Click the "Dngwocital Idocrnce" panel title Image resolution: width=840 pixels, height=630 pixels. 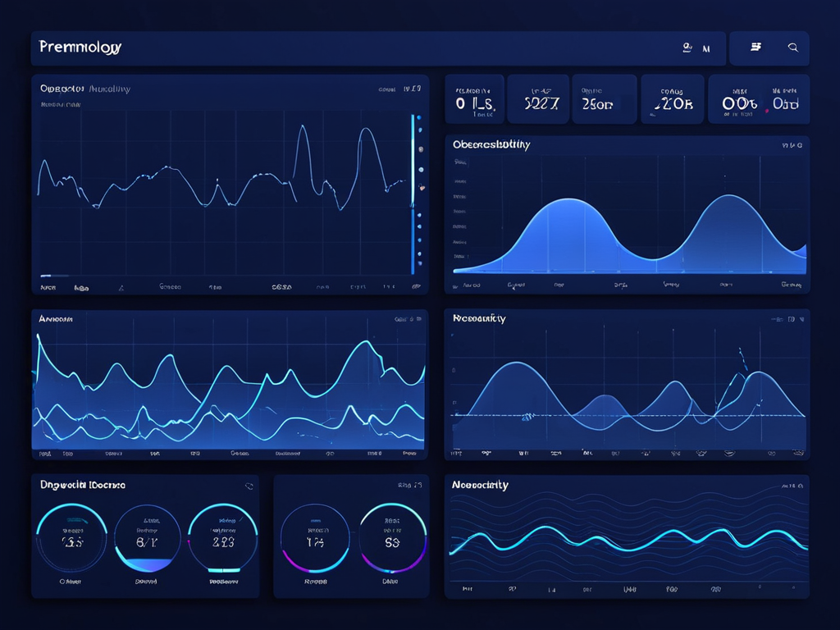pyautogui.click(x=83, y=485)
